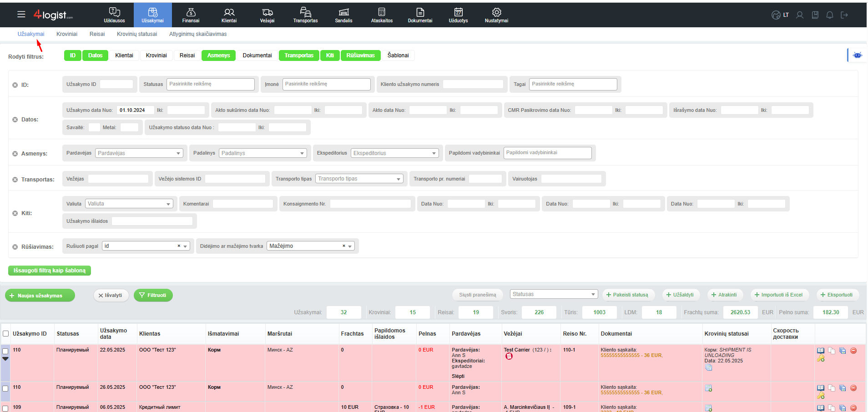The height and width of the screenshot is (412, 868).
Task: Enable the Reisai filter button
Action: [x=187, y=55]
